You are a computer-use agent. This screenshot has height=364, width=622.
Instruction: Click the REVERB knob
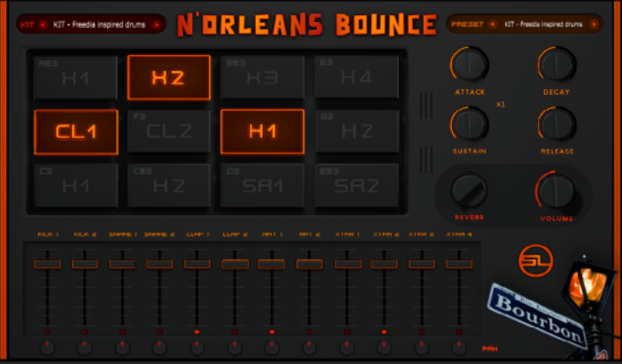coord(469,190)
